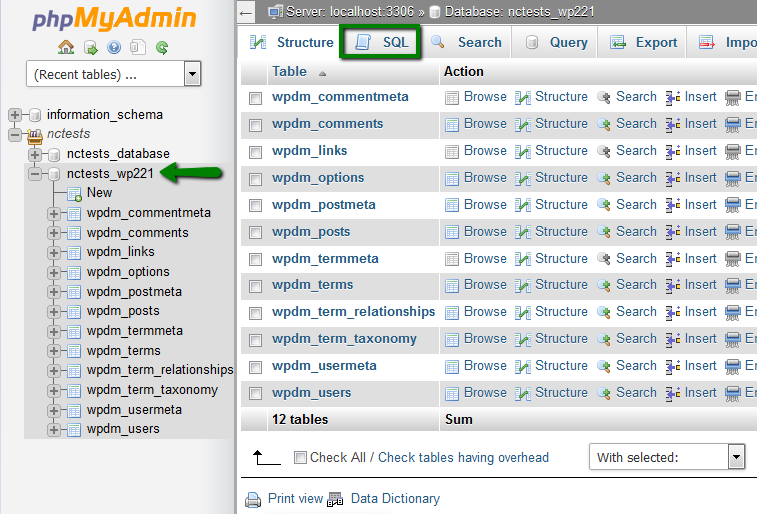
Task: Open the SQL documentation page icon
Action: 138,47
